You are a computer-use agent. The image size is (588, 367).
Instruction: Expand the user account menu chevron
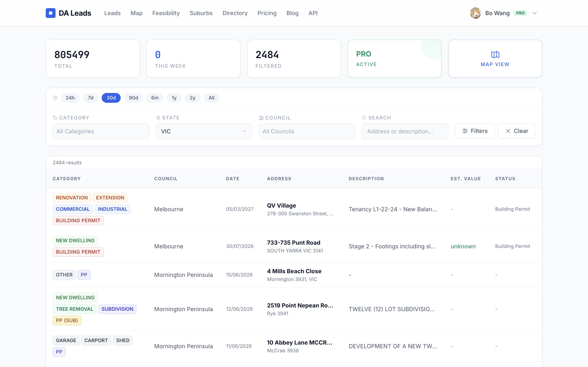click(534, 13)
